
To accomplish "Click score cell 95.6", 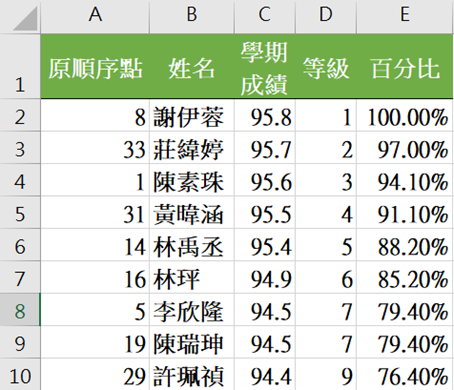I will coord(265,180).
